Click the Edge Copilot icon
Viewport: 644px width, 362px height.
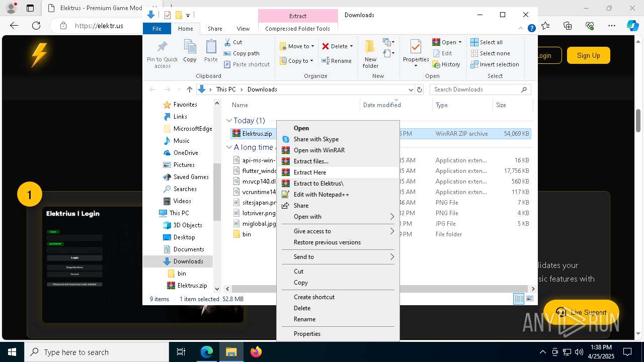(x=632, y=26)
